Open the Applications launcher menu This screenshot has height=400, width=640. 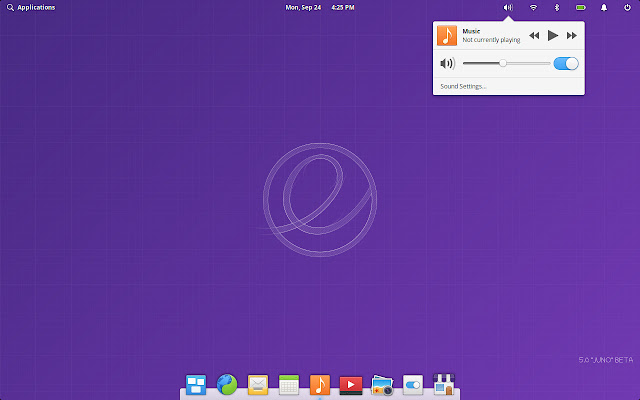point(31,7)
